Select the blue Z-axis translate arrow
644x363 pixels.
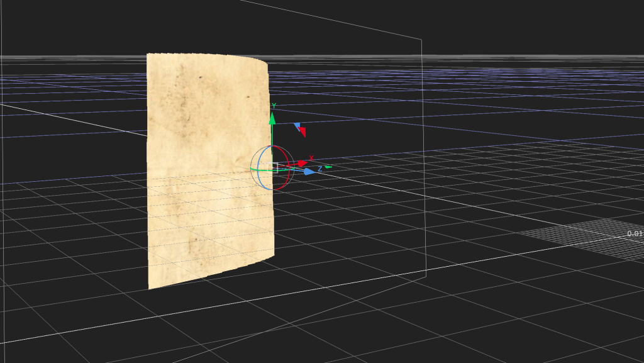[309, 172]
